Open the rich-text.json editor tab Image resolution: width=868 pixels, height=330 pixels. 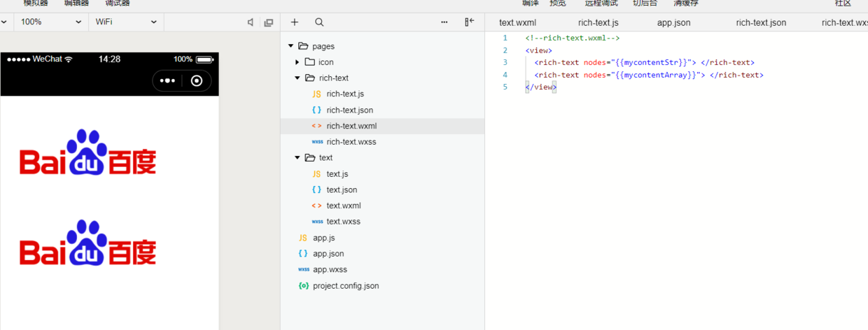[761, 22]
